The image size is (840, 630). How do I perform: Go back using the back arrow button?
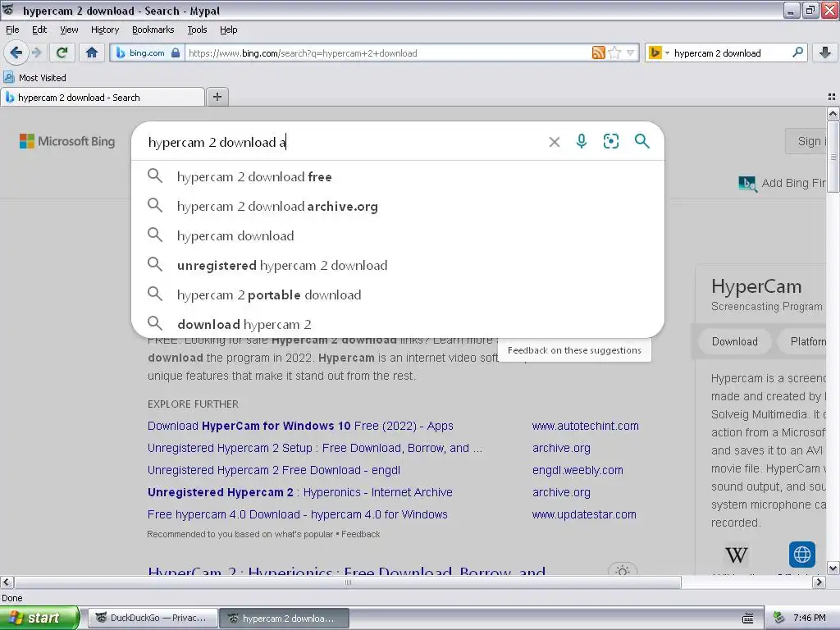[x=16, y=52]
